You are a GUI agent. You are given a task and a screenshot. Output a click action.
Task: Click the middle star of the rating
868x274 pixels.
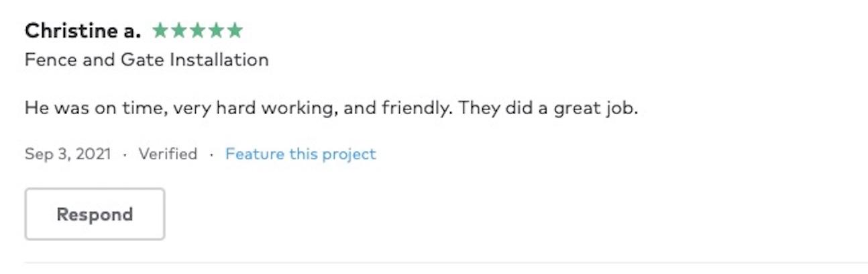pyautogui.click(x=198, y=30)
